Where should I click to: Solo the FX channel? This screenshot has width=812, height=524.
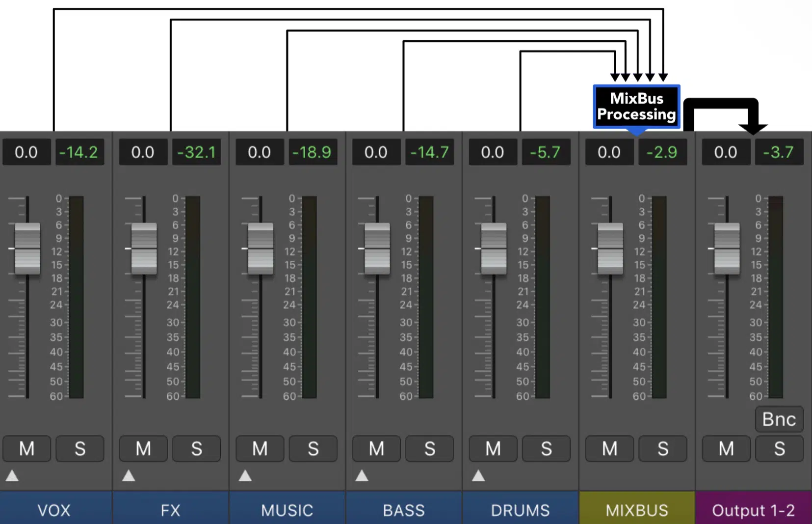click(x=196, y=448)
